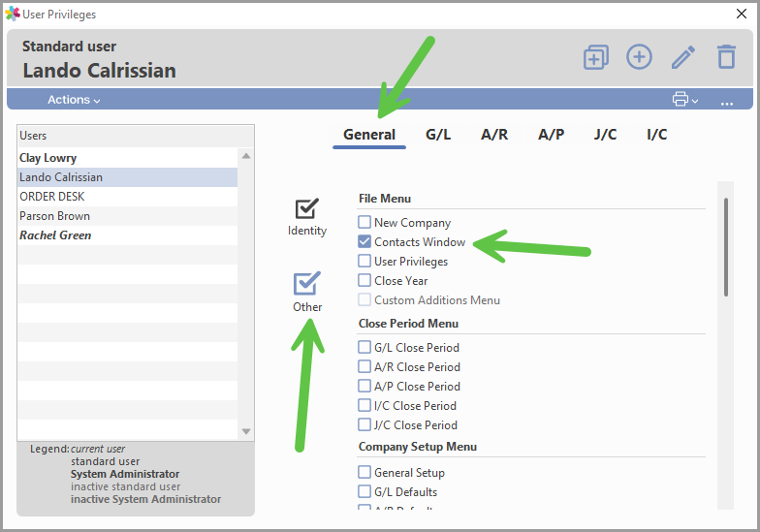Close the User Privileges window
The width and height of the screenshot is (760, 532).
pos(741,14)
